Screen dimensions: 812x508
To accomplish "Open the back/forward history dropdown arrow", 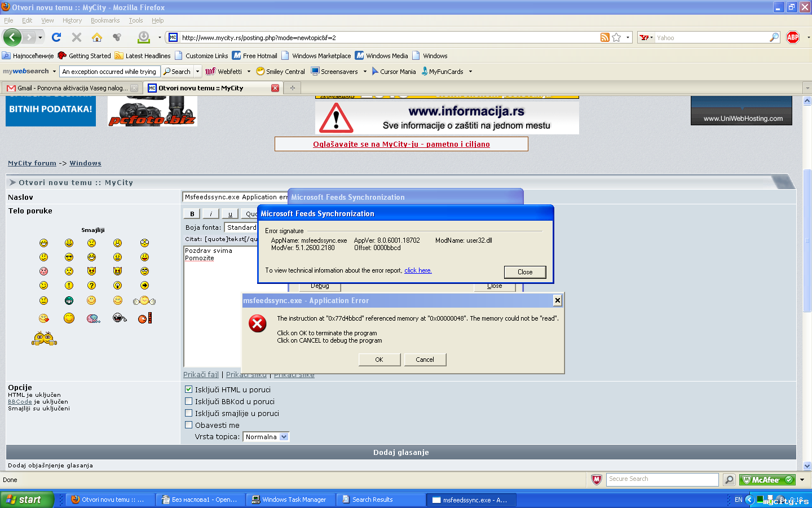I will (x=40, y=37).
